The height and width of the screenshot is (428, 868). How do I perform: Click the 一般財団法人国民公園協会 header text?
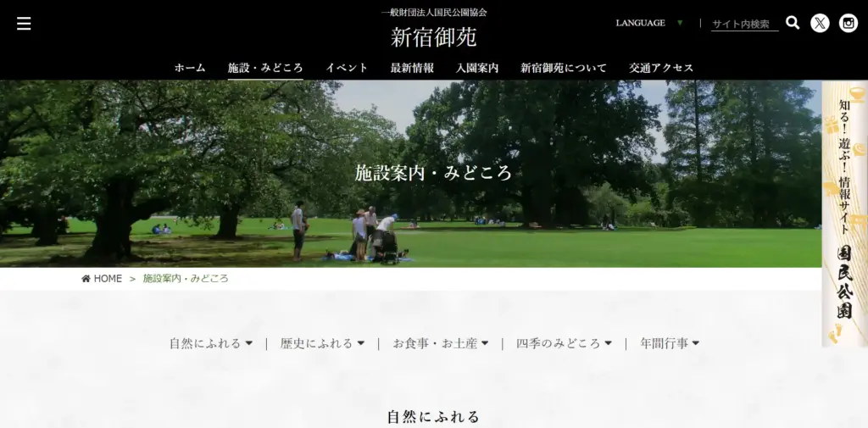(x=434, y=12)
